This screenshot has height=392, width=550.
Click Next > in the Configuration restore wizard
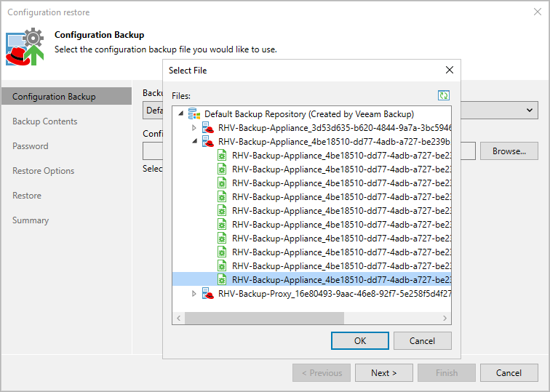(383, 372)
